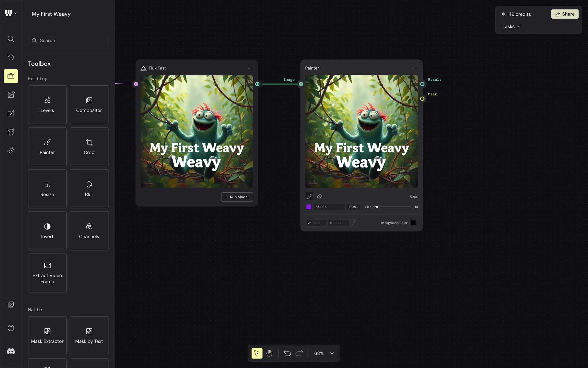Click the purple brush color swatch
The image size is (588, 368).
point(309,207)
